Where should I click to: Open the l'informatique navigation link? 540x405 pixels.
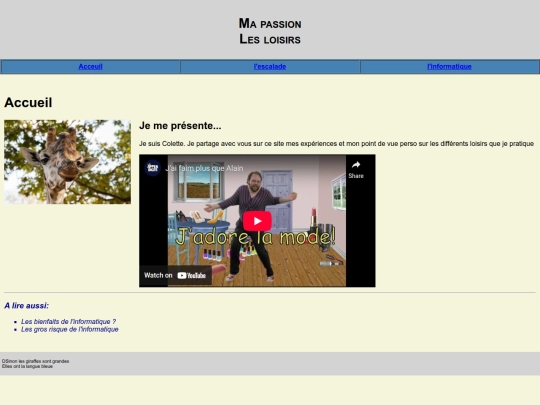[449, 66]
